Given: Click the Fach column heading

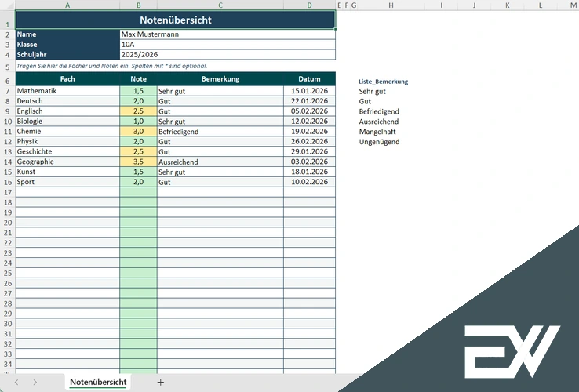Looking at the screenshot, I should 67,79.
